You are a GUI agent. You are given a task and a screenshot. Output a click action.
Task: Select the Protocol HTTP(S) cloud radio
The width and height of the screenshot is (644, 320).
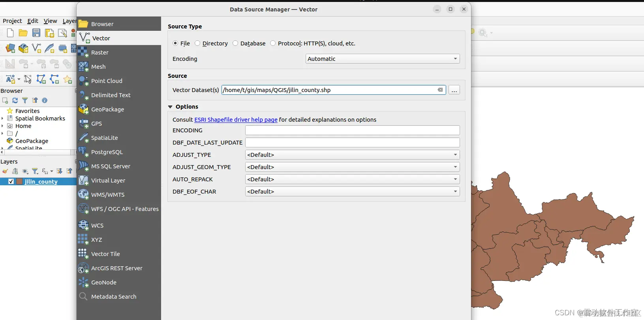273,43
